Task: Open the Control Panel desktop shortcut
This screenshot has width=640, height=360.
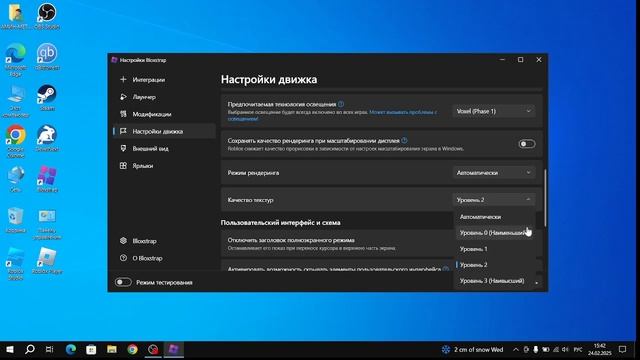Action: click(x=47, y=224)
